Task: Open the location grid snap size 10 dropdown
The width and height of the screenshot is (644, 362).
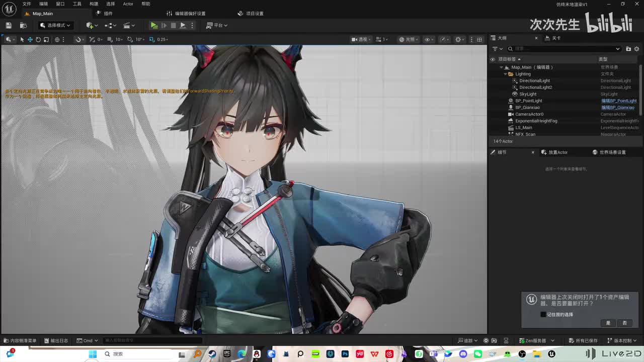Action: 119,39
